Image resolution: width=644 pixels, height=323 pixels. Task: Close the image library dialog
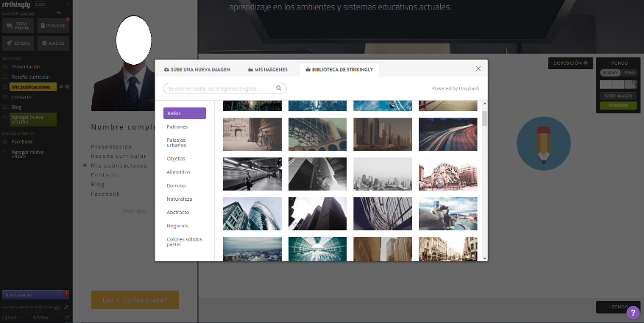pos(478,68)
